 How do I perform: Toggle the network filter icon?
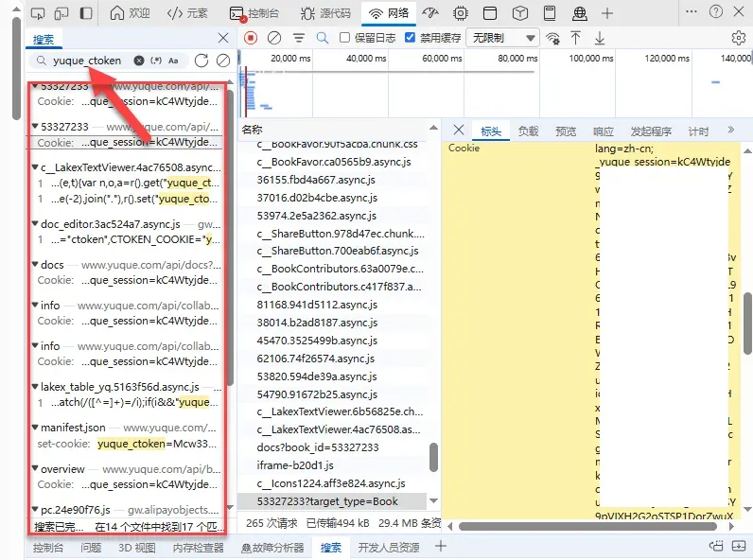pyautogui.click(x=299, y=38)
